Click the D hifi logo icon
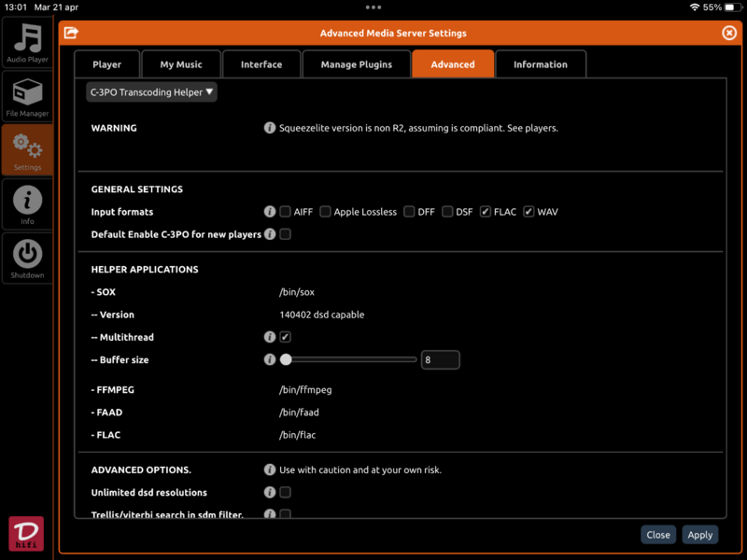This screenshot has height=560, width=747. 26,533
